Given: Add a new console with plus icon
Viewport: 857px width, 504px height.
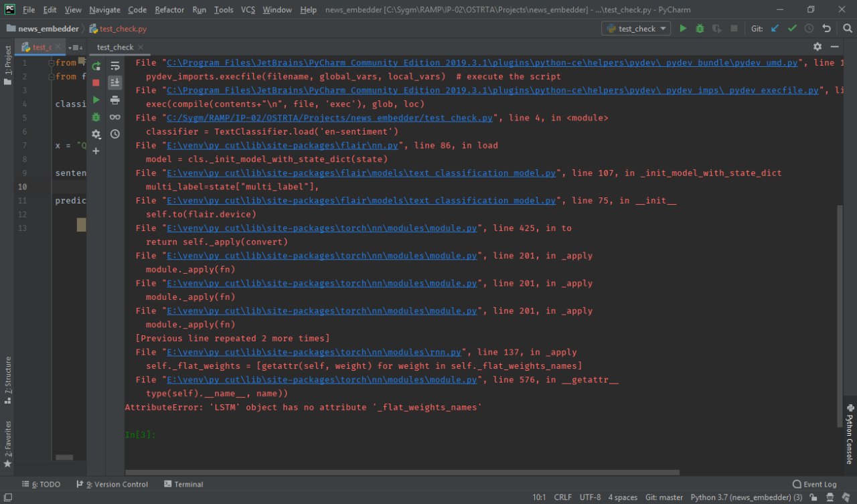Looking at the screenshot, I should [96, 151].
